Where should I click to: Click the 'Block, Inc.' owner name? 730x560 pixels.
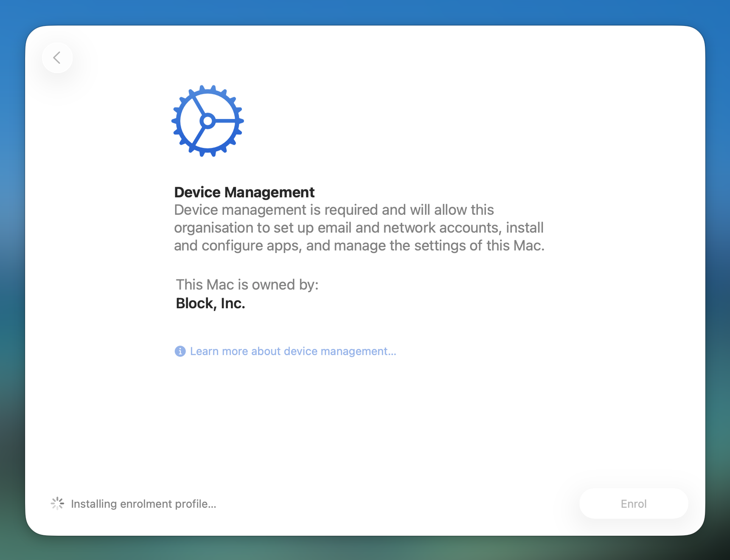pyautogui.click(x=211, y=303)
